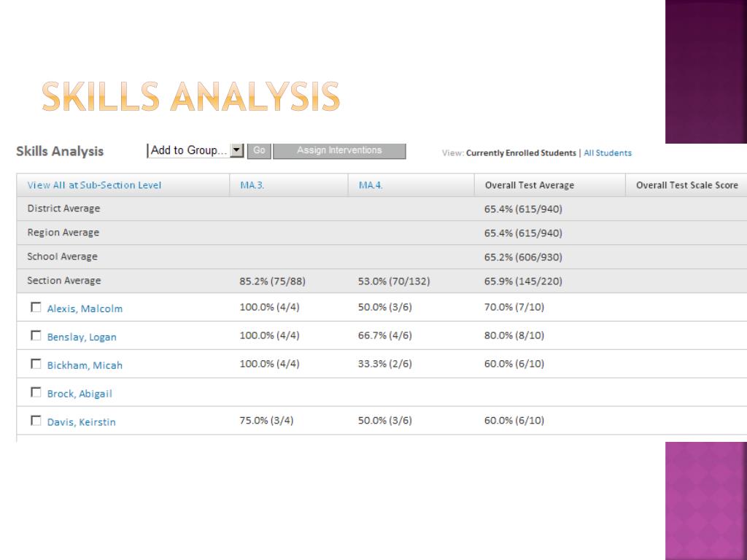
Task: Open student Benslay, Logan
Action: coord(82,337)
